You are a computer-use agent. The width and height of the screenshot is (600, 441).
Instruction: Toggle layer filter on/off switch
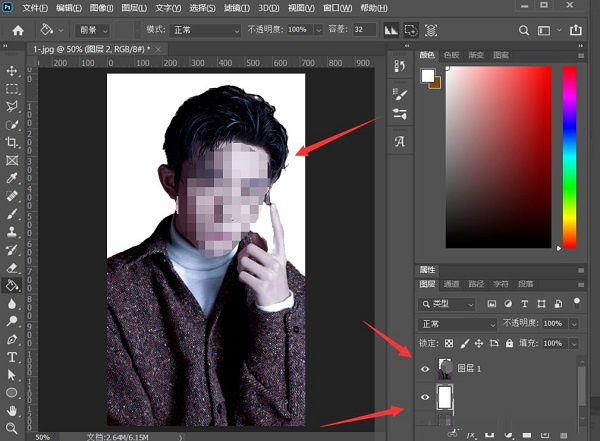[x=577, y=303]
